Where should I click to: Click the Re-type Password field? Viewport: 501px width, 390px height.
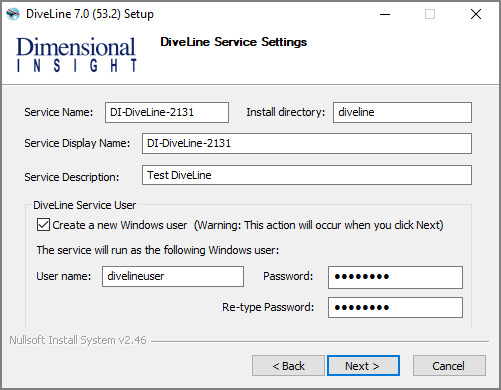pos(395,307)
